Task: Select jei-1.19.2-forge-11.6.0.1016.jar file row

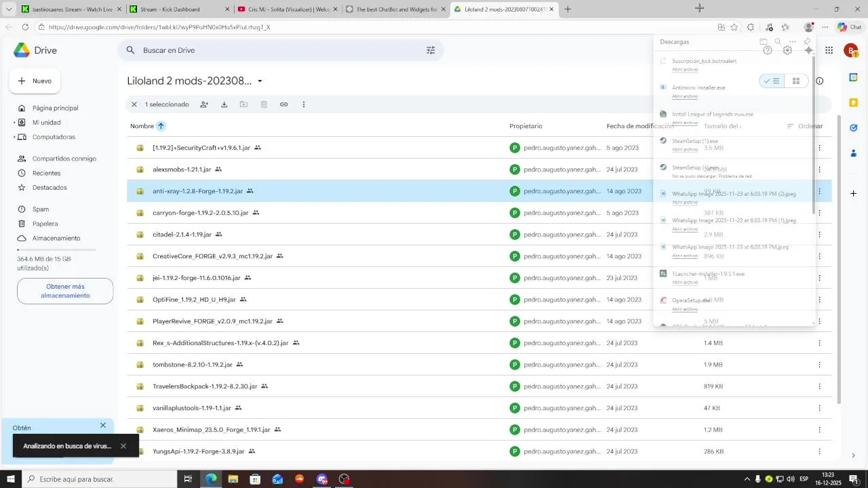Action: click(x=479, y=278)
